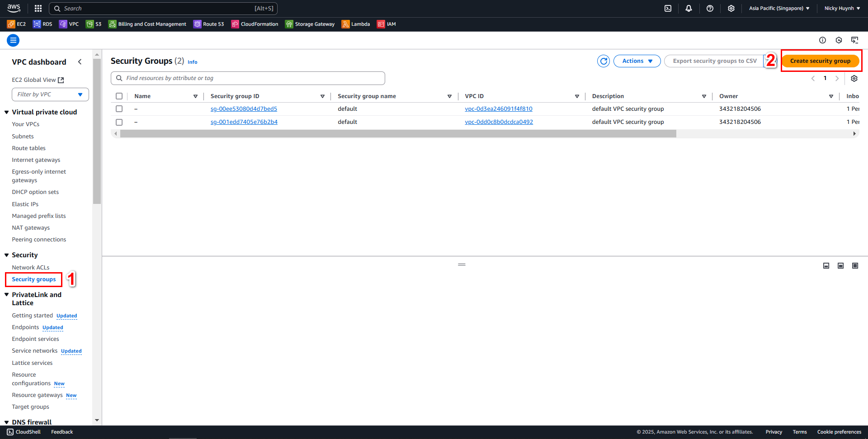
Task: Open the notifications bell
Action: click(x=689, y=9)
